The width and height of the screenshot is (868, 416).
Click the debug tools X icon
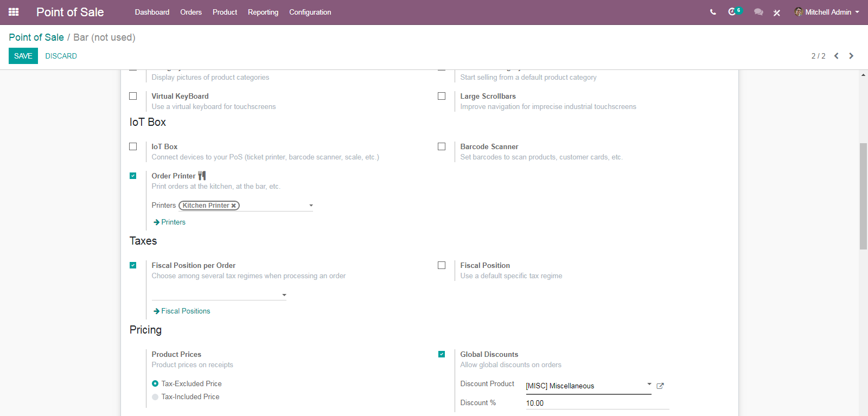[x=777, y=12]
